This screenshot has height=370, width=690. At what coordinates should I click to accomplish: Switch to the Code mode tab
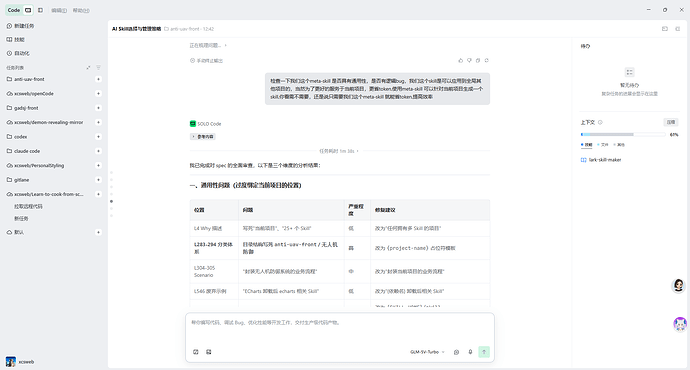click(14, 10)
